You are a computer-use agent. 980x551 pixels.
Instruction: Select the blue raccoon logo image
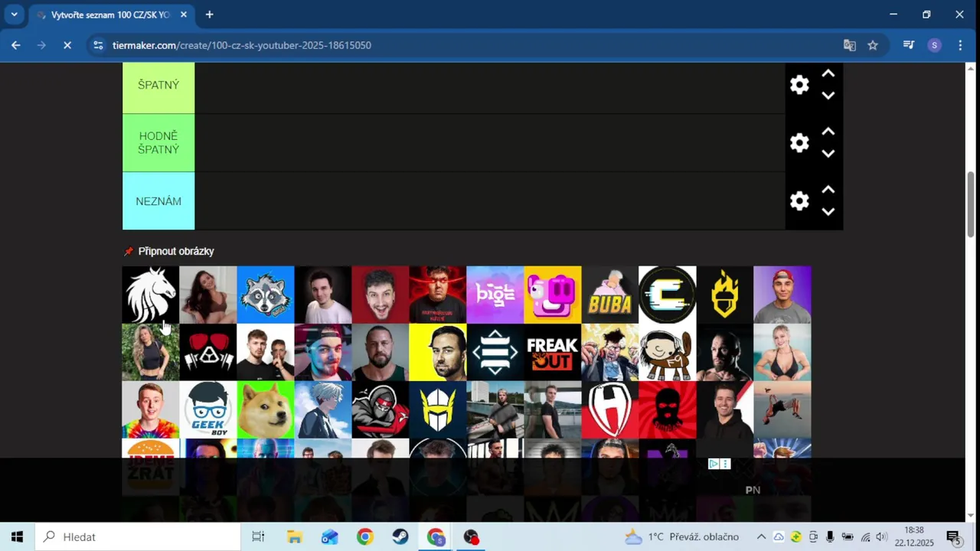tap(266, 295)
